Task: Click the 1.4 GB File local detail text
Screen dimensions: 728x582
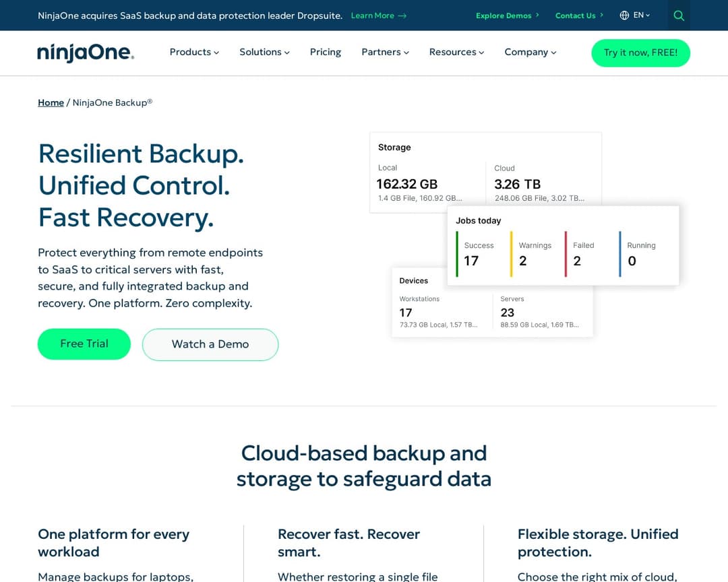Action: 420,198
